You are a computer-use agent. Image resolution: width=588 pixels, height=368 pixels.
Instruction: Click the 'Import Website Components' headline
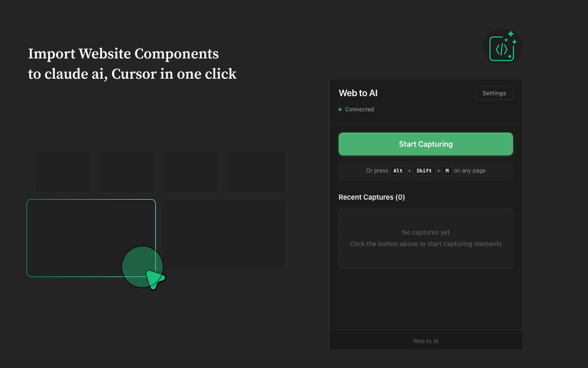[123, 54]
